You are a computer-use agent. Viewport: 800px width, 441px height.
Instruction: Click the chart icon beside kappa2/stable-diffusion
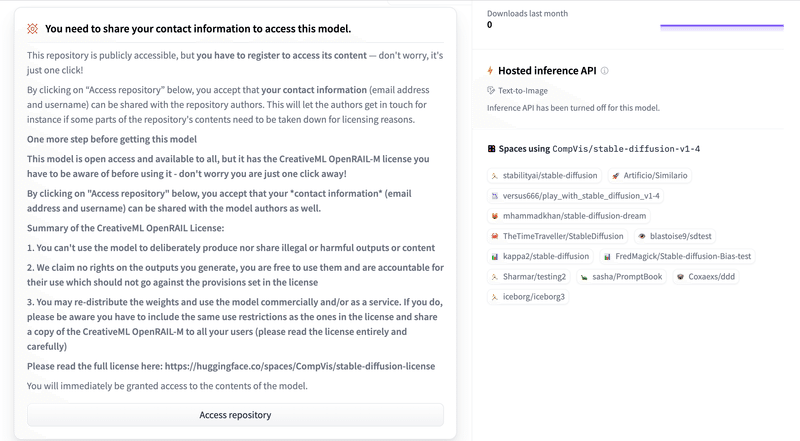[x=494, y=257]
